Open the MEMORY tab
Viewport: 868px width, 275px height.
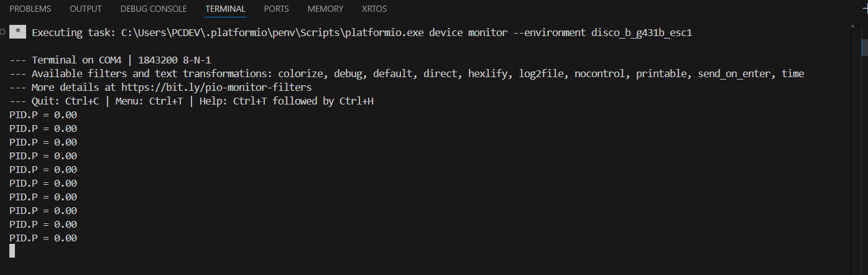click(325, 9)
